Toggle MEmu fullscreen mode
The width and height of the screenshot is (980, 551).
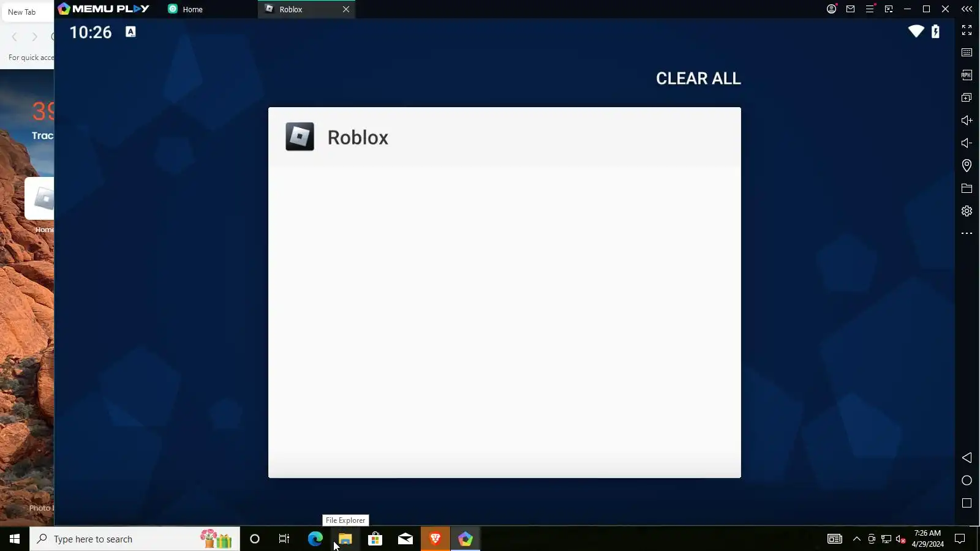(967, 30)
